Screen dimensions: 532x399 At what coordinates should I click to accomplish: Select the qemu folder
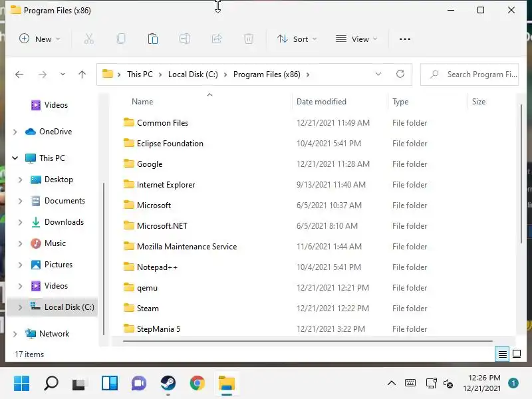(147, 288)
